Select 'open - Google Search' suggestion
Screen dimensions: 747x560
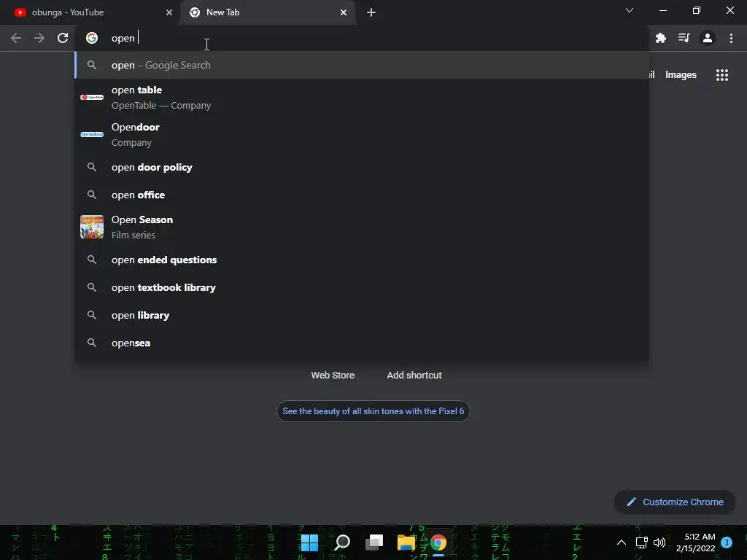pyautogui.click(x=362, y=65)
